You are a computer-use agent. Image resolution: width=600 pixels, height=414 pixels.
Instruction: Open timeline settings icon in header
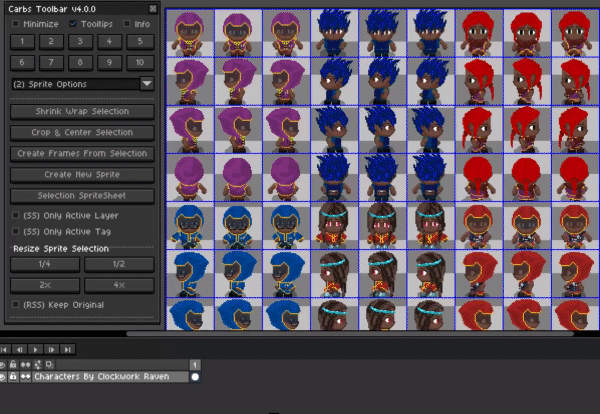pyautogui.click(x=38, y=364)
